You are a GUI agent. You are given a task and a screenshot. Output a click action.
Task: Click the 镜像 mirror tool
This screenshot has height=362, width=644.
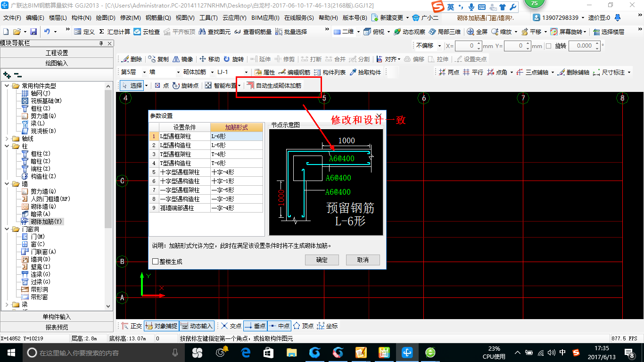click(183, 59)
